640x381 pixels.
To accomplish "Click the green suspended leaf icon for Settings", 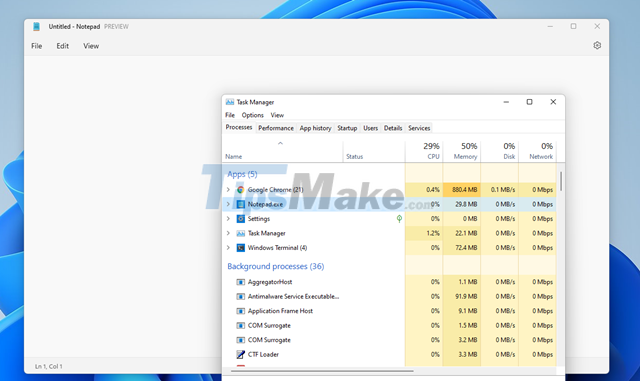I will click(399, 219).
